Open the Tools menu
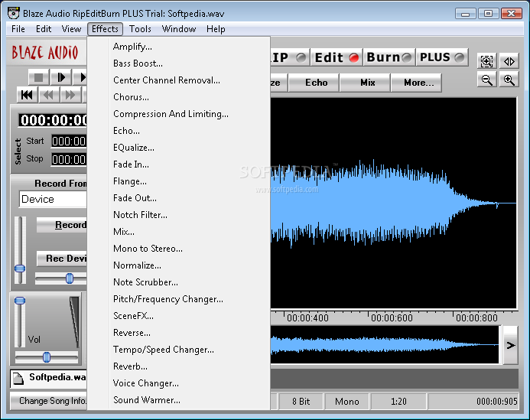 tap(140, 29)
